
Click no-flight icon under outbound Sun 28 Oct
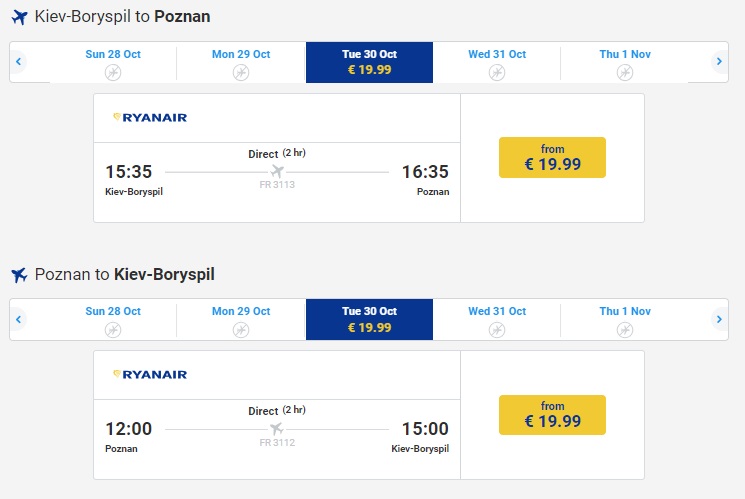coord(113,72)
